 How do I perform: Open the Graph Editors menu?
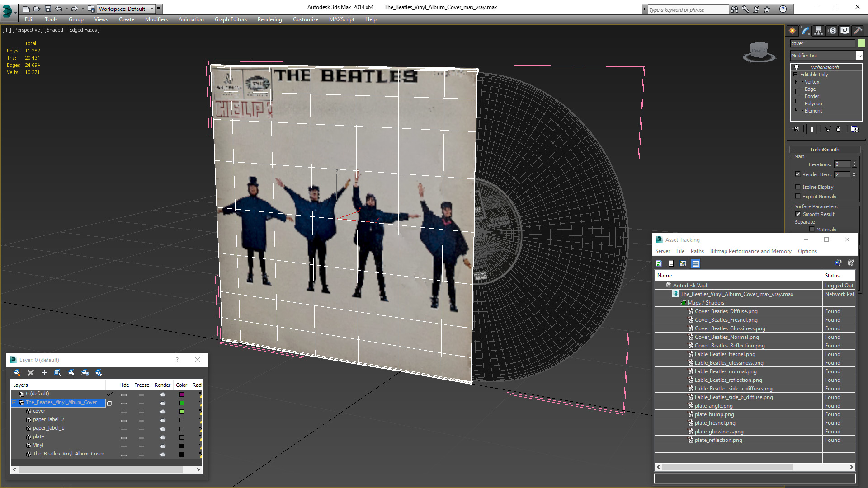[231, 19]
